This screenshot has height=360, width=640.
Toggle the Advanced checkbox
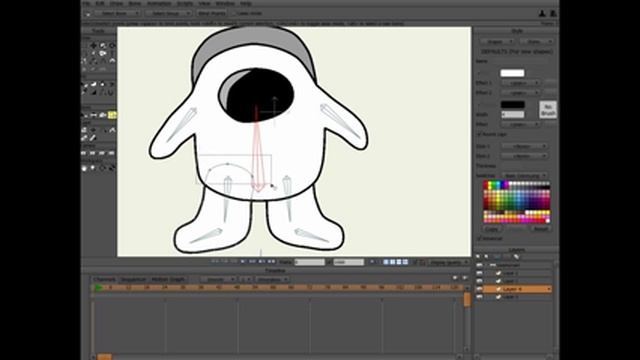tap(480, 238)
